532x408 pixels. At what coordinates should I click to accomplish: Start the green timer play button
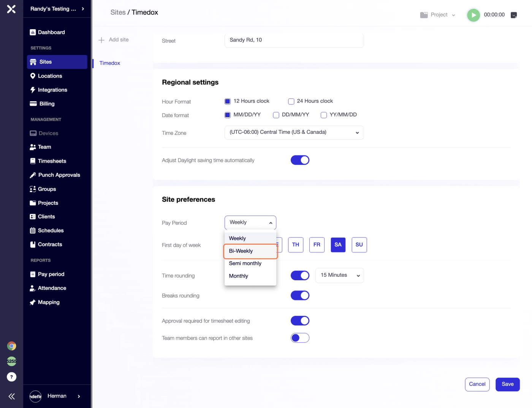pos(473,15)
